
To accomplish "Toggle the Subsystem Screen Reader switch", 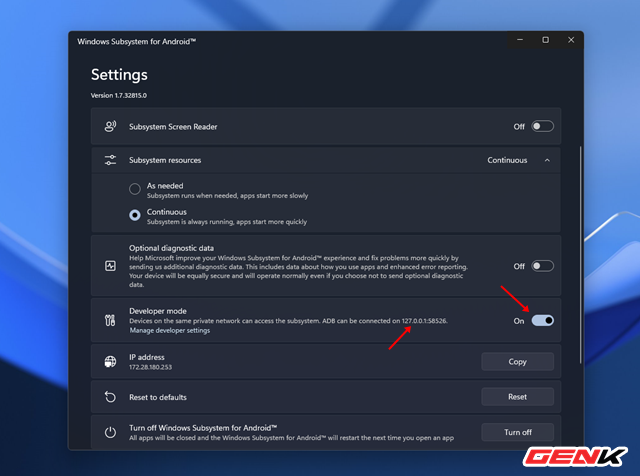I will [542, 127].
